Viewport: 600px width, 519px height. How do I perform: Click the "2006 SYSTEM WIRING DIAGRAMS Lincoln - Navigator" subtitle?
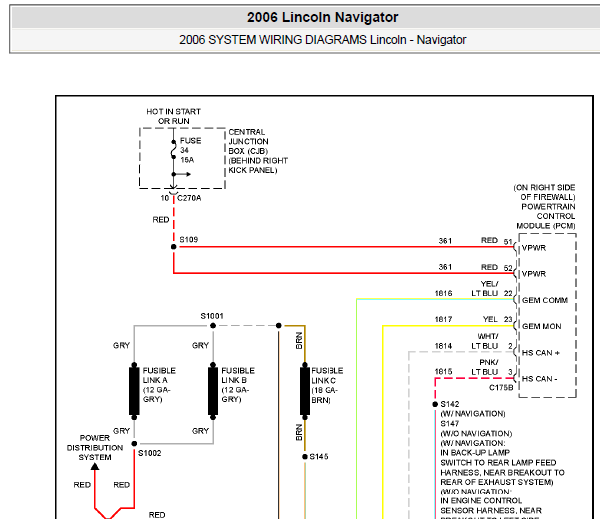pos(323,40)
